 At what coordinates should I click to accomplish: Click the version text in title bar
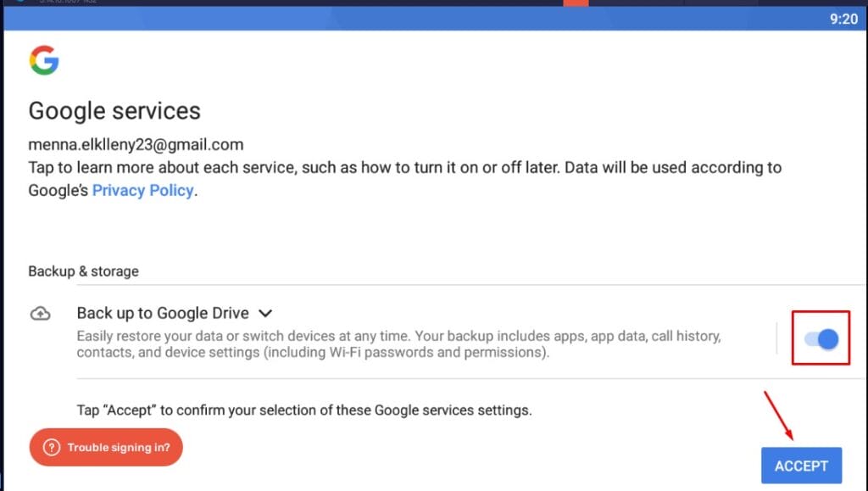click(x=68, y=1)
